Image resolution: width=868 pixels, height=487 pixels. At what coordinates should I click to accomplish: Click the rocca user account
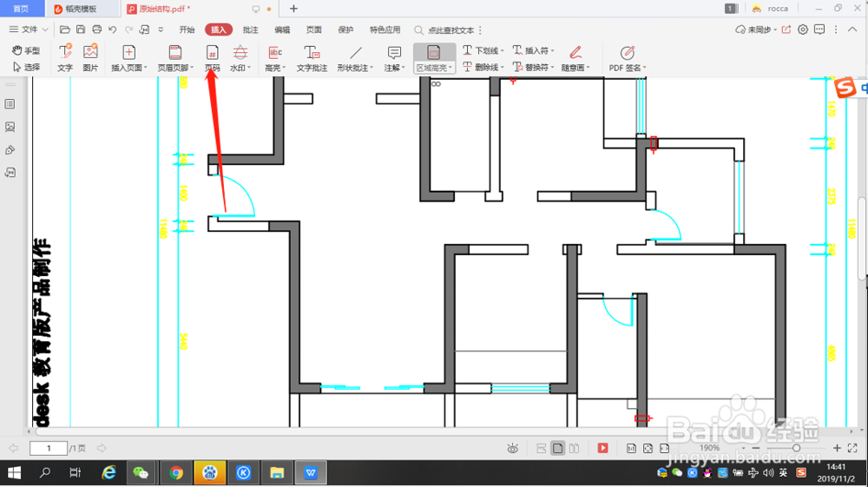click(769, 9)
